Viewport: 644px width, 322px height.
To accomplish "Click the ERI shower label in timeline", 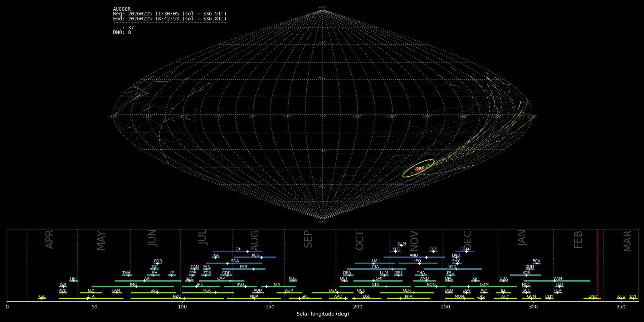I will click(x=238, y=249).
